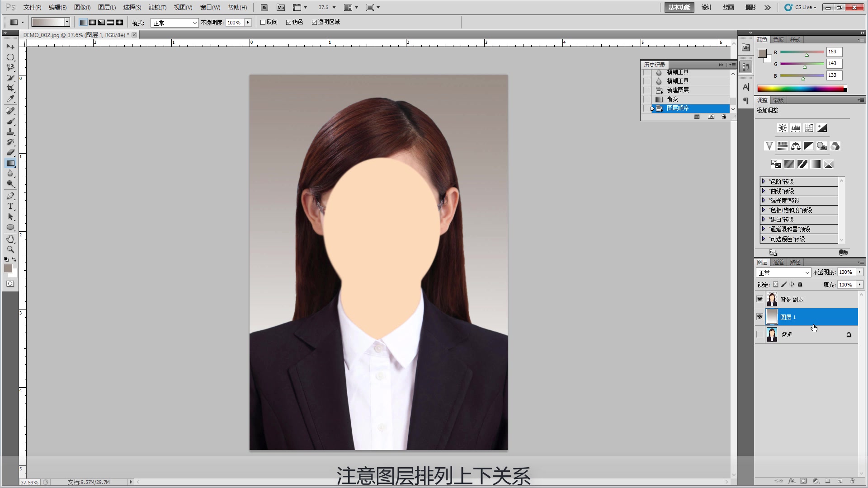Toggle Quick Mask mode icon
This screenshot has height=488, width=868.
pyautogui.click(x=10, y=284)
